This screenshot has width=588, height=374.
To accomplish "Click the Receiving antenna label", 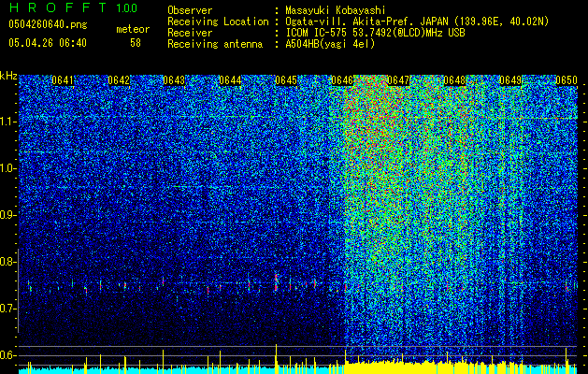I will coord(215,44).
